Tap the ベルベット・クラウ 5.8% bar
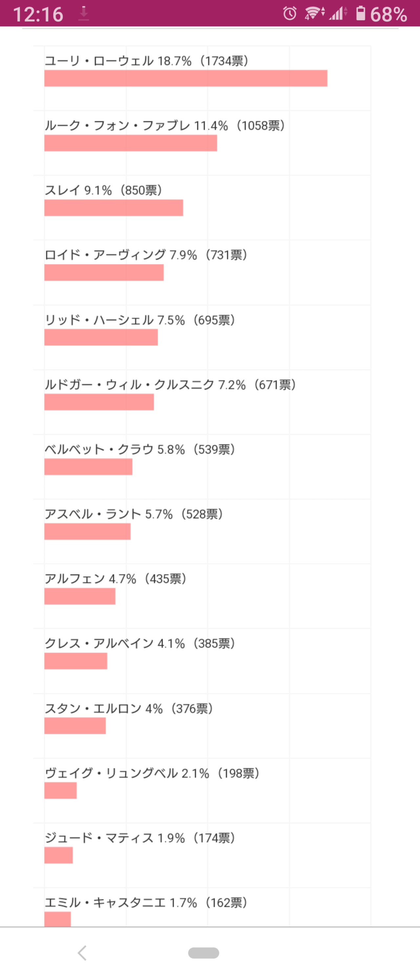The image size is (420, 980). (x=88, y=467)
